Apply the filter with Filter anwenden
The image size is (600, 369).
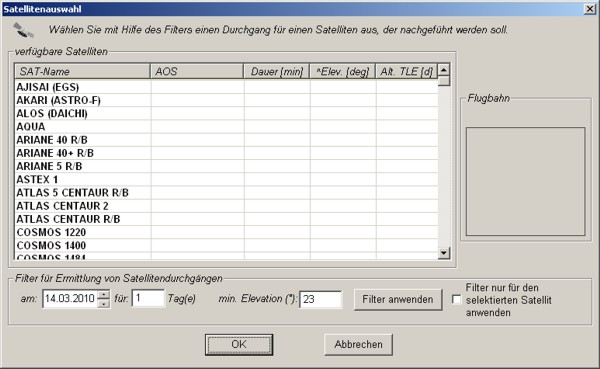[398, 299]
